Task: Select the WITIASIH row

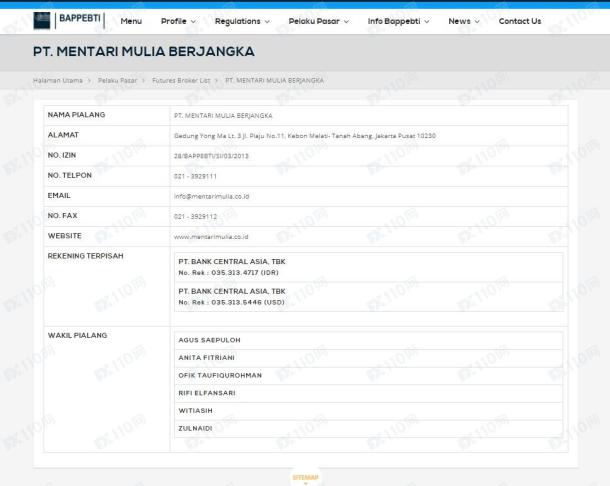Action: pyautogui.click(x=368, y=411)
